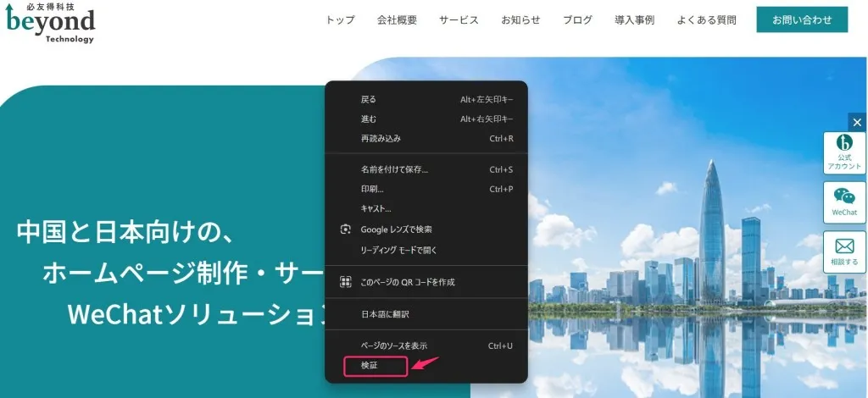Open the 導入事例 navigation link
Viewport: 868px width, 398px height.
point(634,20)
